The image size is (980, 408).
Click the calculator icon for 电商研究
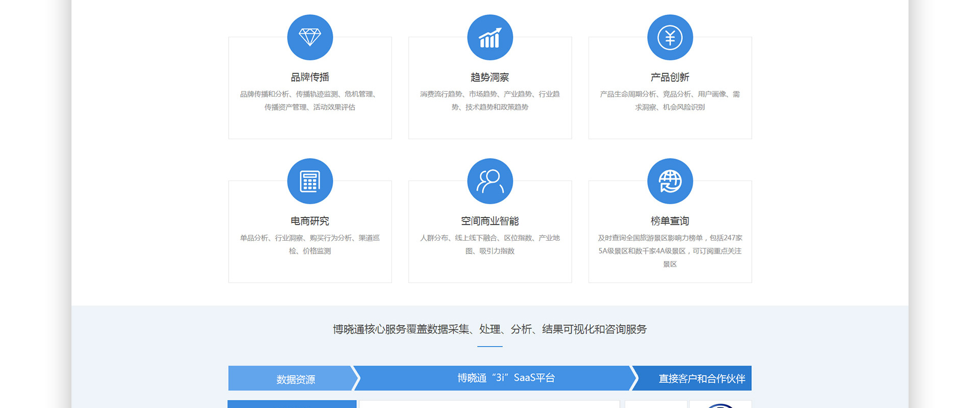[310, 181]
